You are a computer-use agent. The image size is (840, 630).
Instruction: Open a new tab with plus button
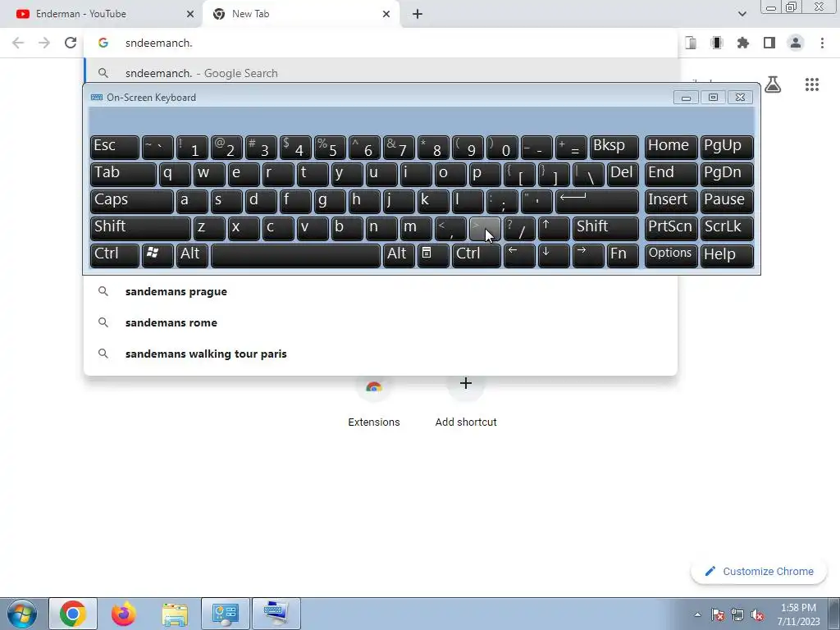click(x=418, y=14)
